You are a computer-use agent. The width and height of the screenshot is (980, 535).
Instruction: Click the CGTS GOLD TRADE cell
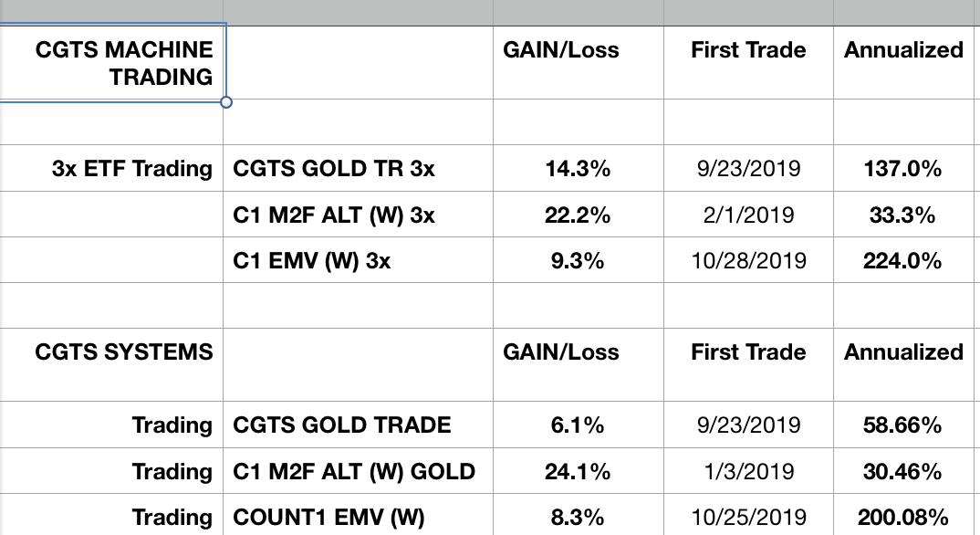point(342,425)
